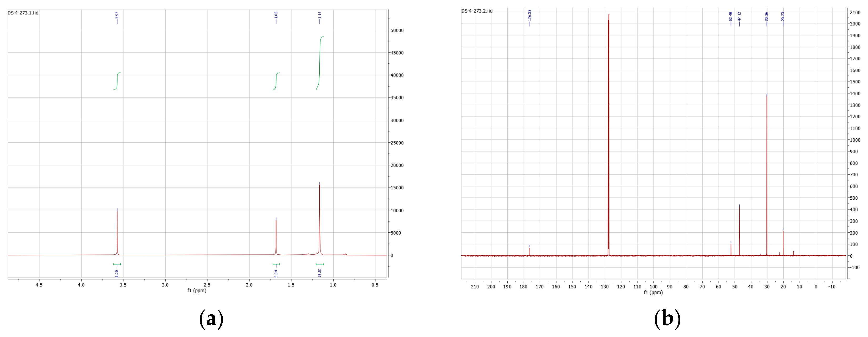Click the f1 (ppm) axis label of the carbon spectrum
The image size is (868, 337).
pyautogui.click(x=653, y=293)
